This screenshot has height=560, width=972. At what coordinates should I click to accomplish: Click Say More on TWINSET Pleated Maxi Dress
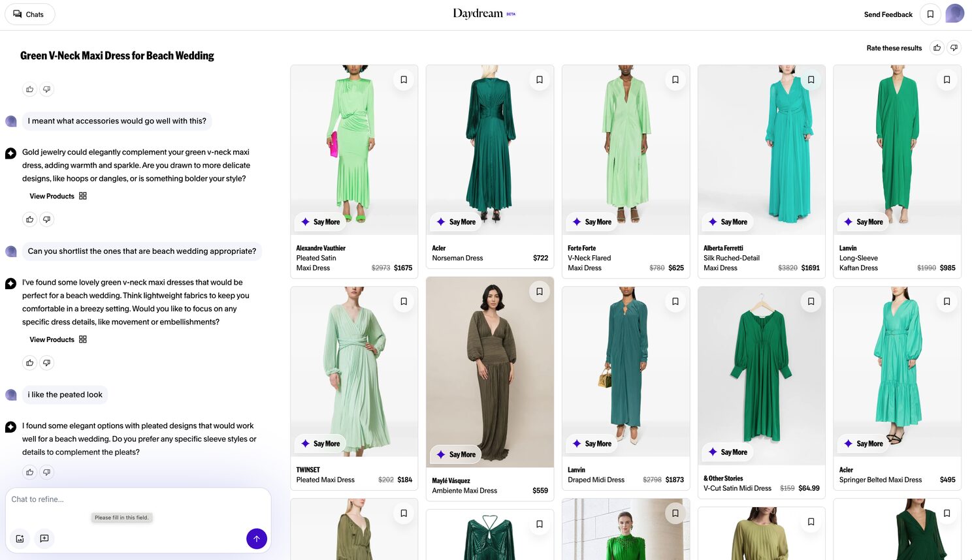pyautogui.click(x=320, y=444)
